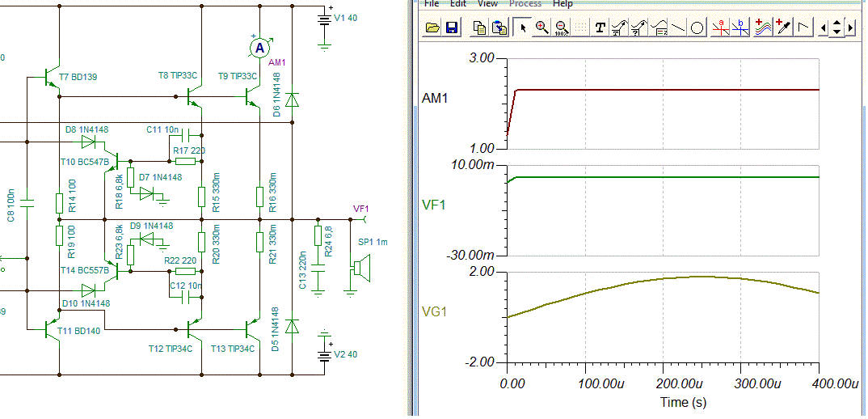868x419 pixels.
Task: Place cursor A on the curve
Action: pos(721,28)
